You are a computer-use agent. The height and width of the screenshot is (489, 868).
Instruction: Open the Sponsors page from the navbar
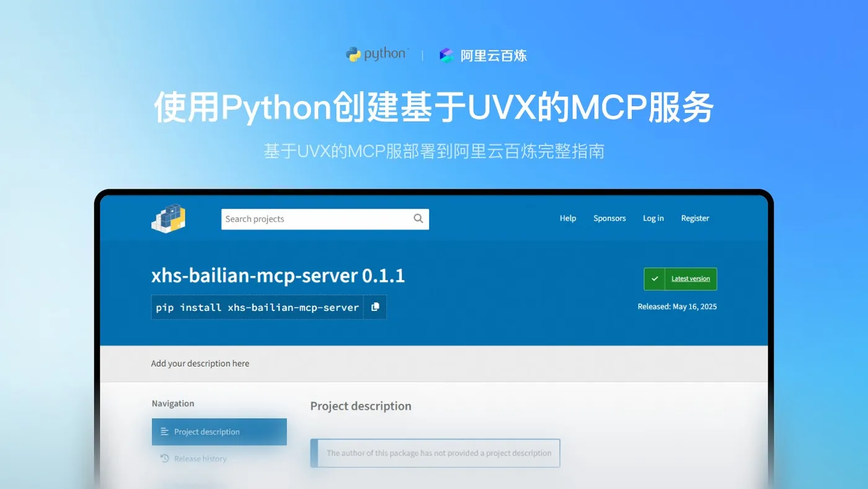[609, 218]
